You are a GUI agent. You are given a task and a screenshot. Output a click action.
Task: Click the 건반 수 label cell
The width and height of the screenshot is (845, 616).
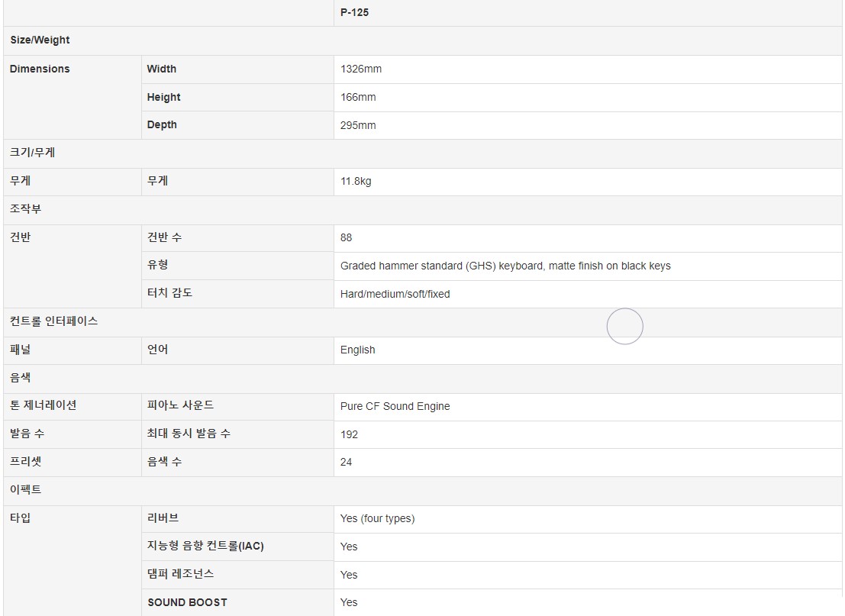point(237,237)
